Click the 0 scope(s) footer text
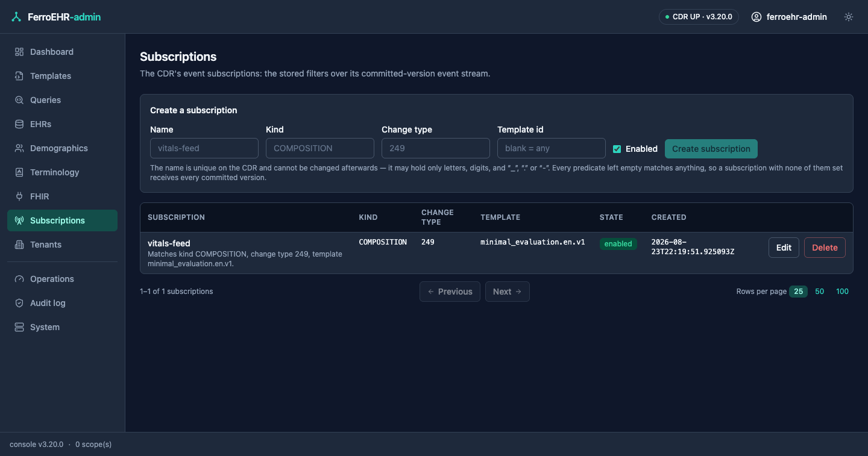Screen dimensions: 868x456 pyautogui.click(x=93, y=445)
